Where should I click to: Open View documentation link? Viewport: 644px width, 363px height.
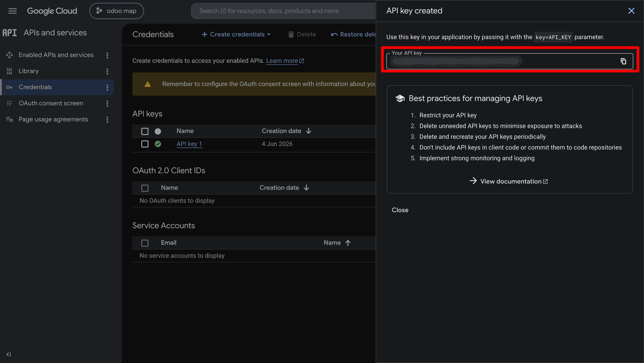pyautogui.click(x=509, y=181)
